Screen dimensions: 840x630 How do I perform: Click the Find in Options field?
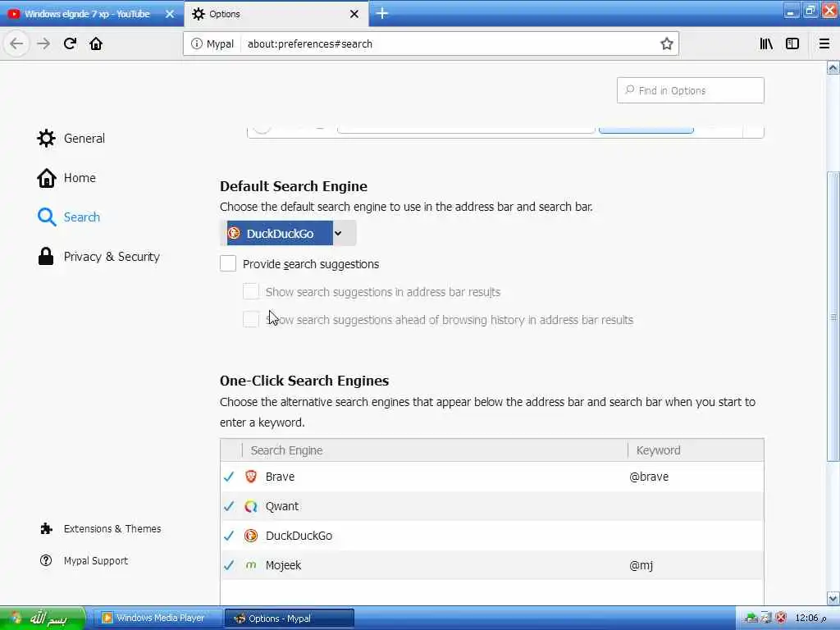point(690,90)
